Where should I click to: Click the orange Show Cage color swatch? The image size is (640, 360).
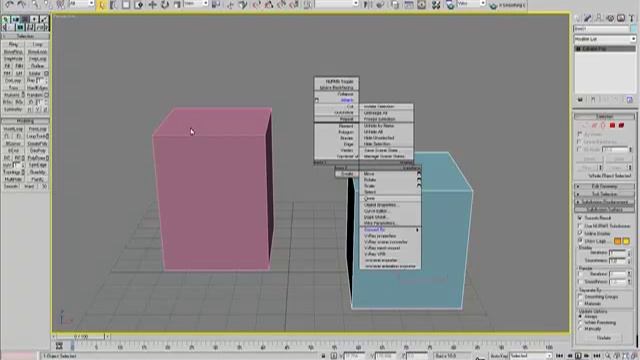(618, 241)
